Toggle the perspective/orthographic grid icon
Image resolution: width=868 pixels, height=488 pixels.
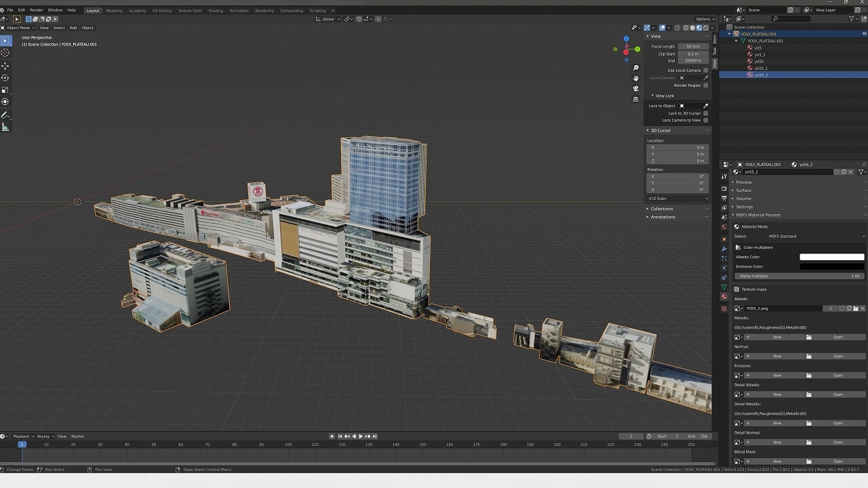point(635,99)
